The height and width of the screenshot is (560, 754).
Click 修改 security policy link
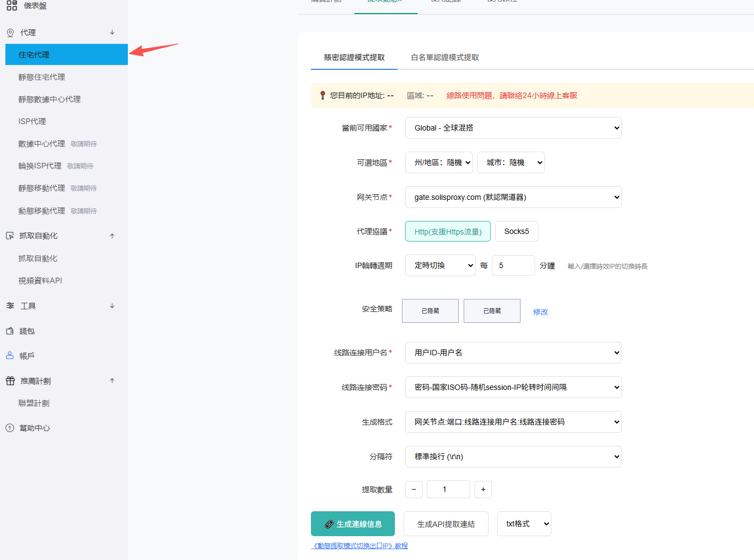click(541, 312)
